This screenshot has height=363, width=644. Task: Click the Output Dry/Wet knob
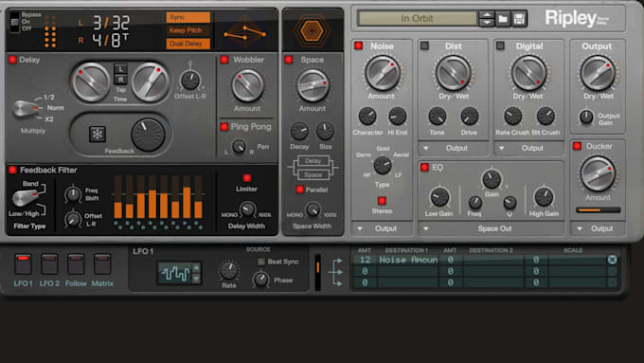coord(598,73)
